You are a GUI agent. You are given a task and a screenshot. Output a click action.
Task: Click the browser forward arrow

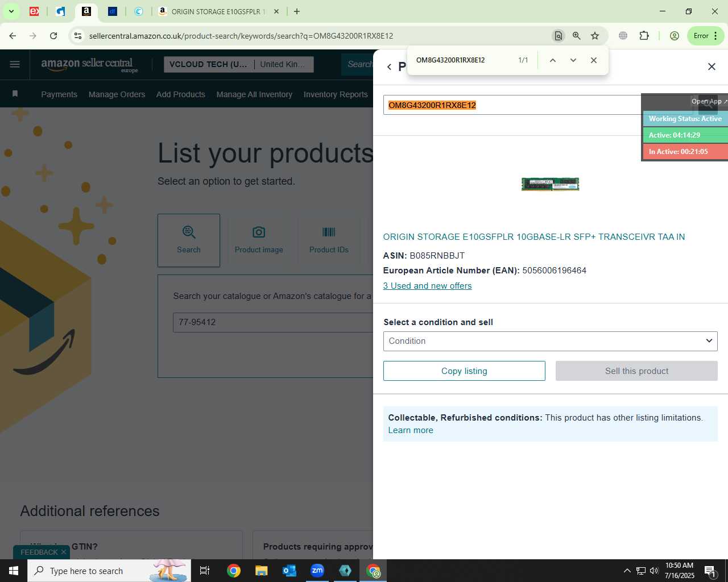(33, 36)
